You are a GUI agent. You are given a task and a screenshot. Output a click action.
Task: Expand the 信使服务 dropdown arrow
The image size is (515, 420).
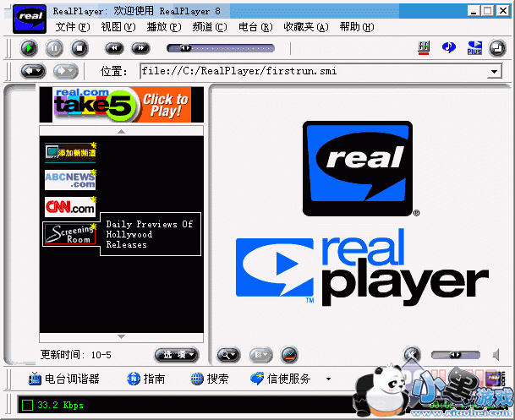pyautogui.click(x=328, y=379)
